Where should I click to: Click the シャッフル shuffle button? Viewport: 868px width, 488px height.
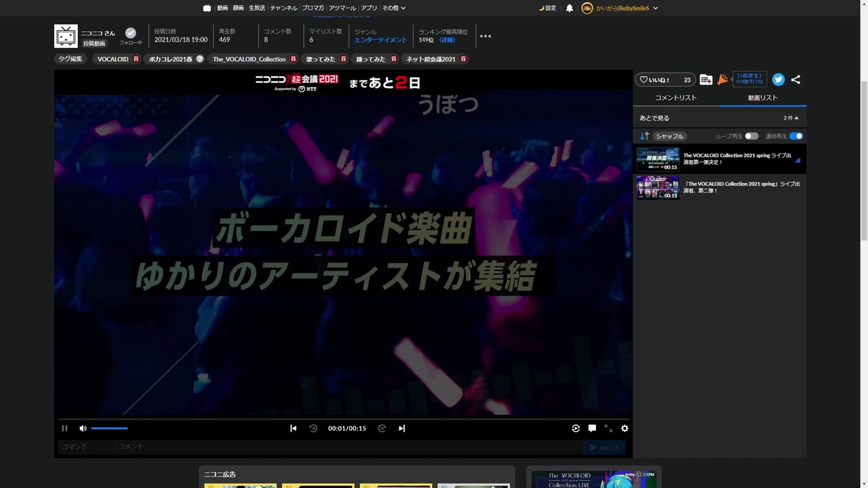(670, 136)
